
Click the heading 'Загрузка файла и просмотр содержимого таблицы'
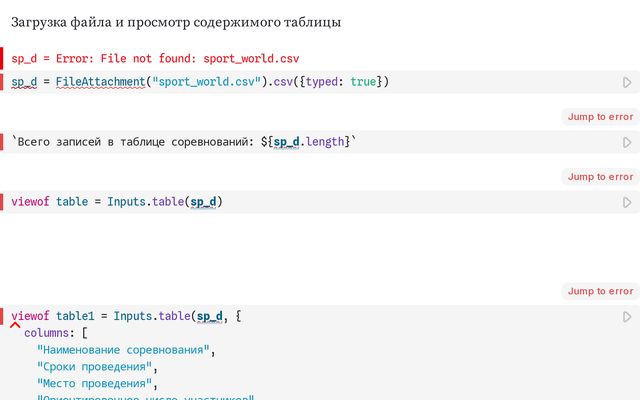click(x=176, y=22)
